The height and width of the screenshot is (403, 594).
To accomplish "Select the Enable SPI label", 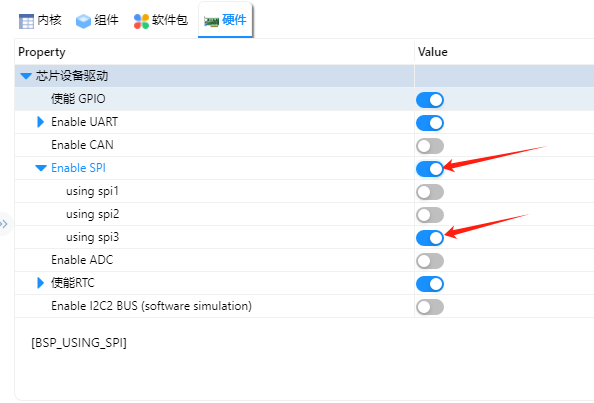I will [78, 168].
